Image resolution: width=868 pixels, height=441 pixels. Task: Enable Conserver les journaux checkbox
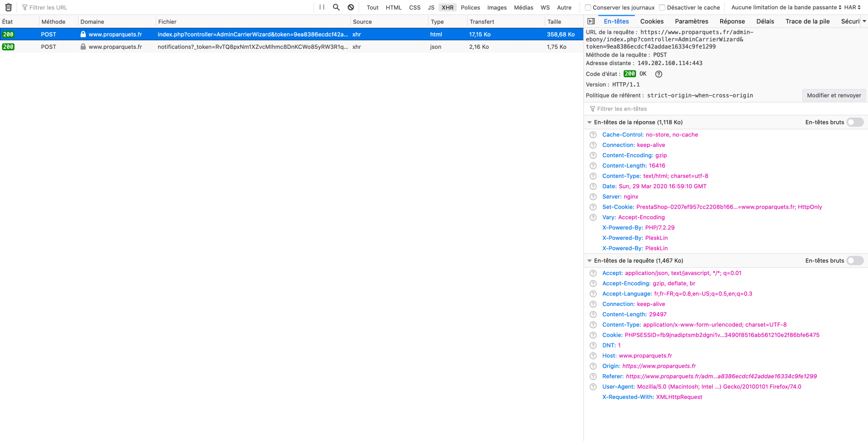(x=588, y=8)
